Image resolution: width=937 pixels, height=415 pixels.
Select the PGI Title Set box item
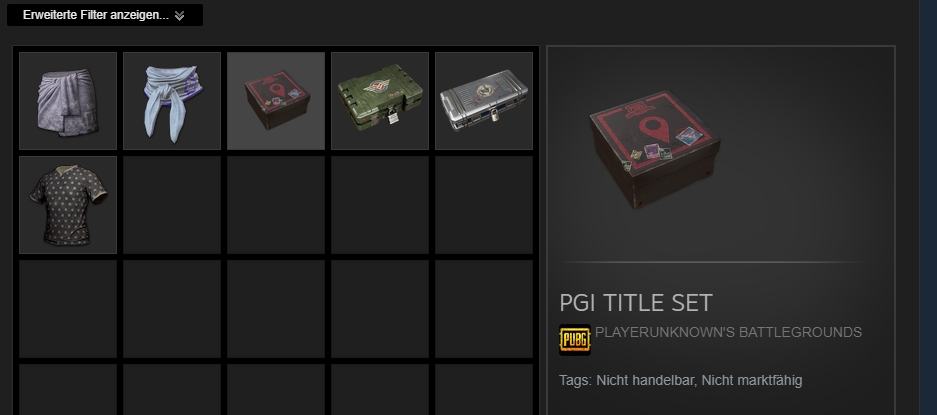[276, 100]
